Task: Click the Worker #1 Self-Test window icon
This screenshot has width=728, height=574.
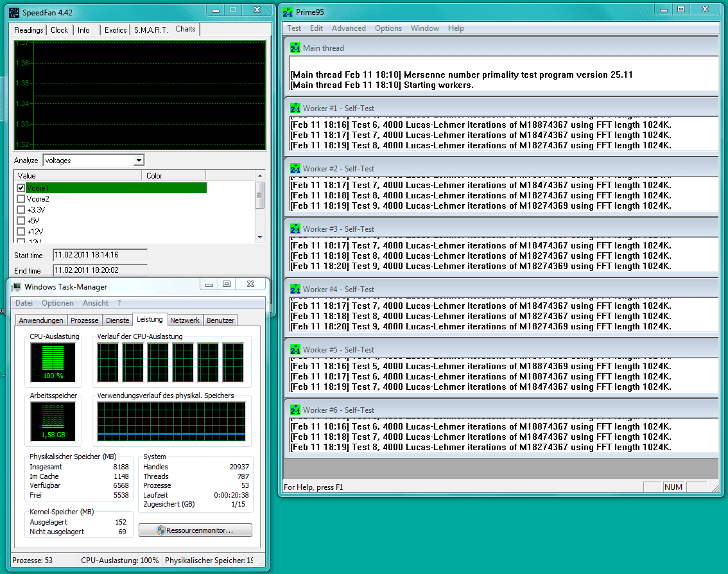Action: (295, 109)
